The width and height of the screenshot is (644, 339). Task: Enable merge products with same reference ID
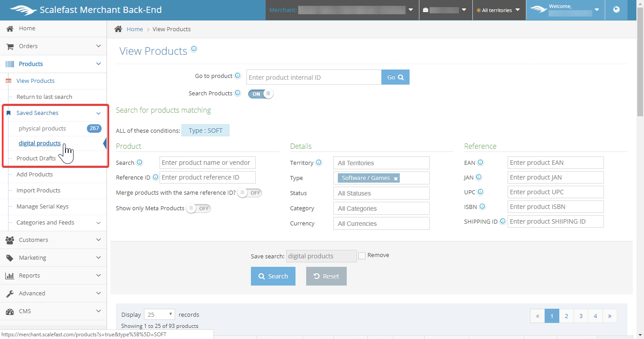250,193
